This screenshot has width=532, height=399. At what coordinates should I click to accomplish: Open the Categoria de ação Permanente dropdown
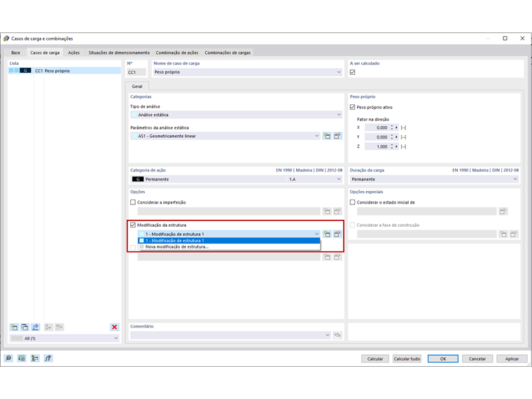339,179
